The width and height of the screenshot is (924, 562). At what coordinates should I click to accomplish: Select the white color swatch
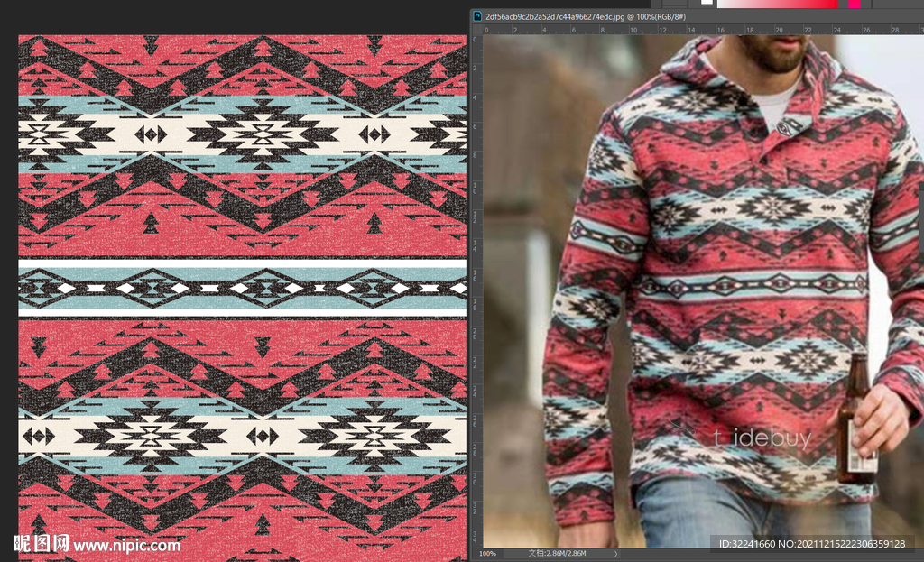pyautogui.click(x=707, y=3)
